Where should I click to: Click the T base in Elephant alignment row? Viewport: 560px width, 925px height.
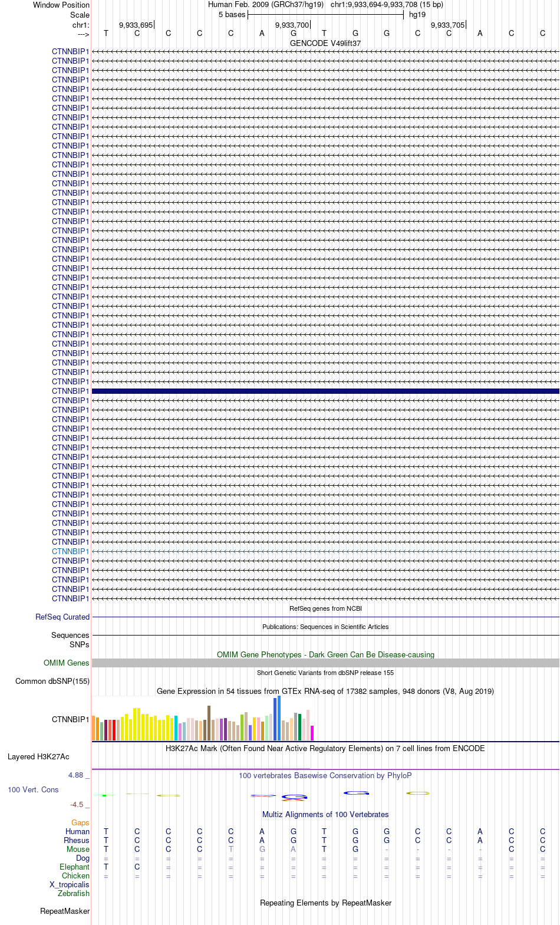tap(106, 867)
